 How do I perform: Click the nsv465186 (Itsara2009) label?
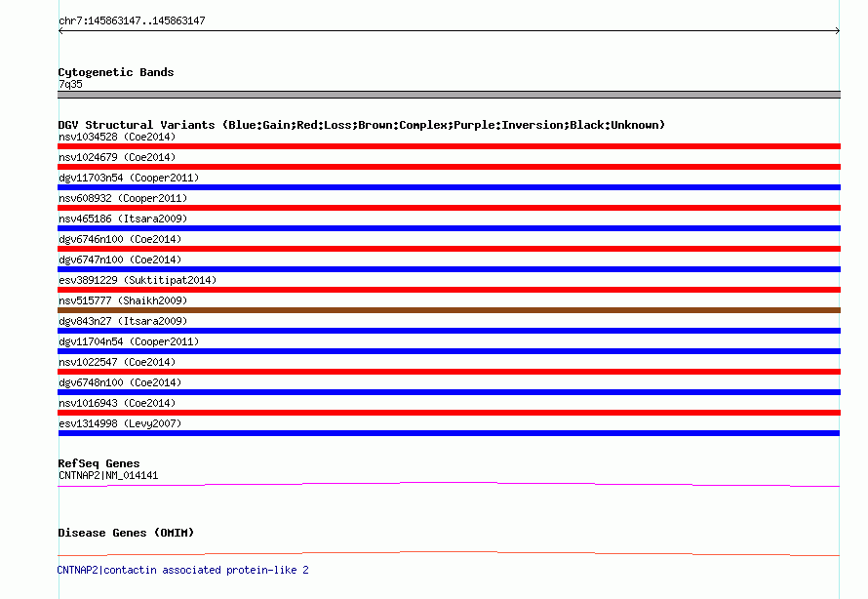coord(123,219)
